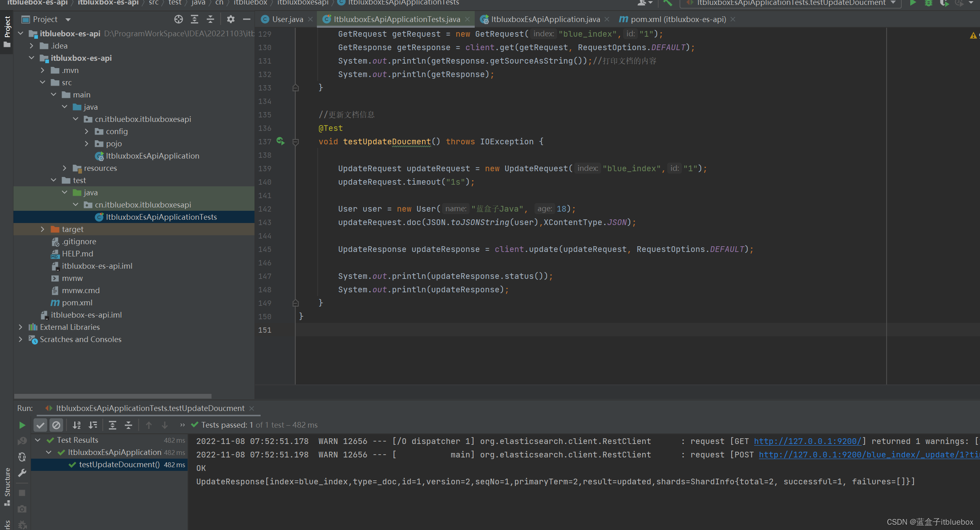Image resolution: width=980 pixels, height=530 pixels.
Task: Open blue_index/_update link in console
Action: pos(869,455)
